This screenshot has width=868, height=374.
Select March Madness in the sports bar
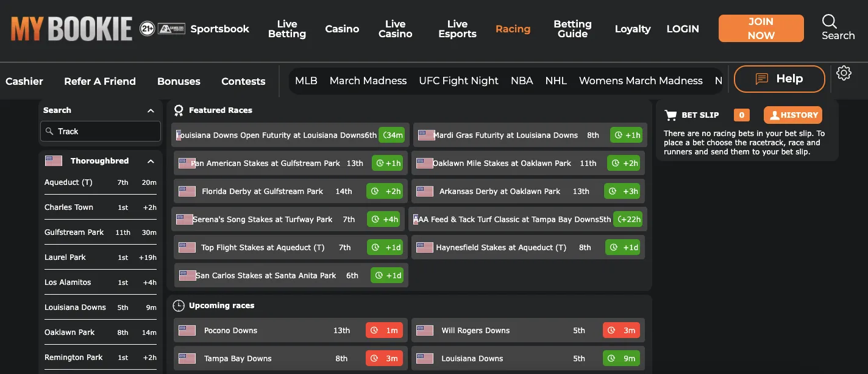click(x=368, y=81)
